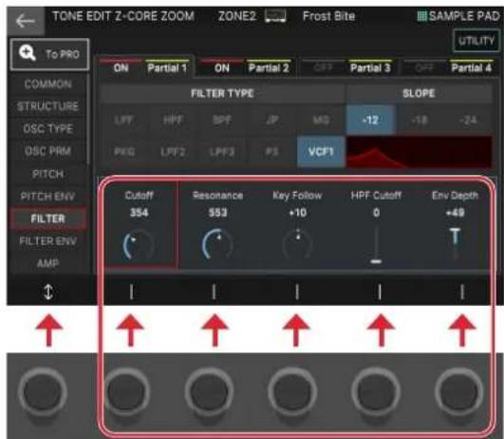Screen dimensions: 504x439
Task: Click Key Follow value +10
Action: coord(298,213)
